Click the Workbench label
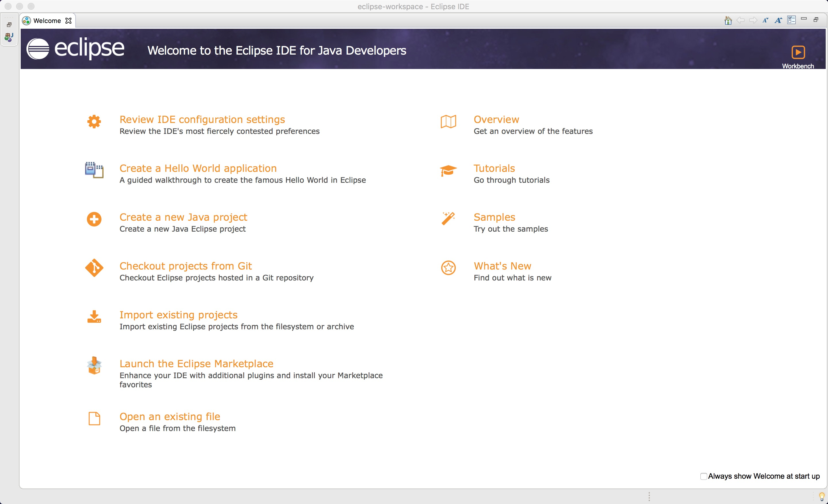This screenshot has width=828, height=504. pyautogui.click(x=798, y=66)
